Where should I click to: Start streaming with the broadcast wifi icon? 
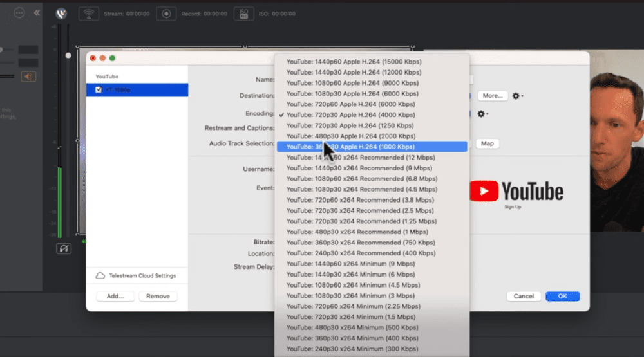click(x=88, y=14)
